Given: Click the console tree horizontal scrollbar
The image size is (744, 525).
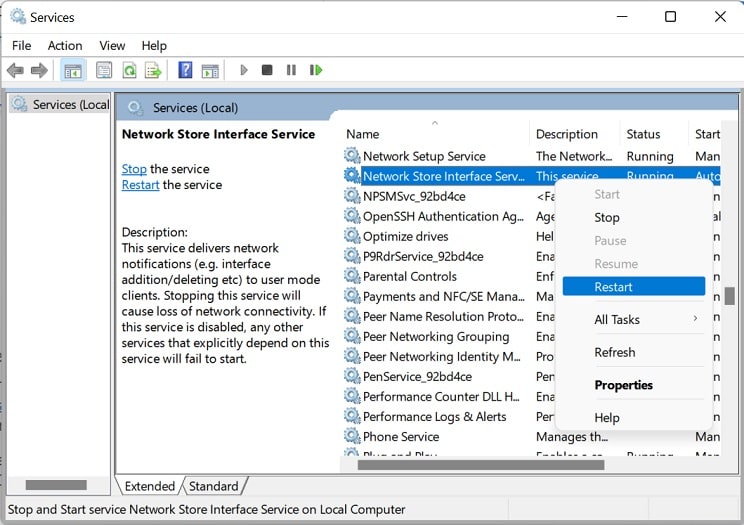Looking at the screenshot, I should [x=56, y=485].
